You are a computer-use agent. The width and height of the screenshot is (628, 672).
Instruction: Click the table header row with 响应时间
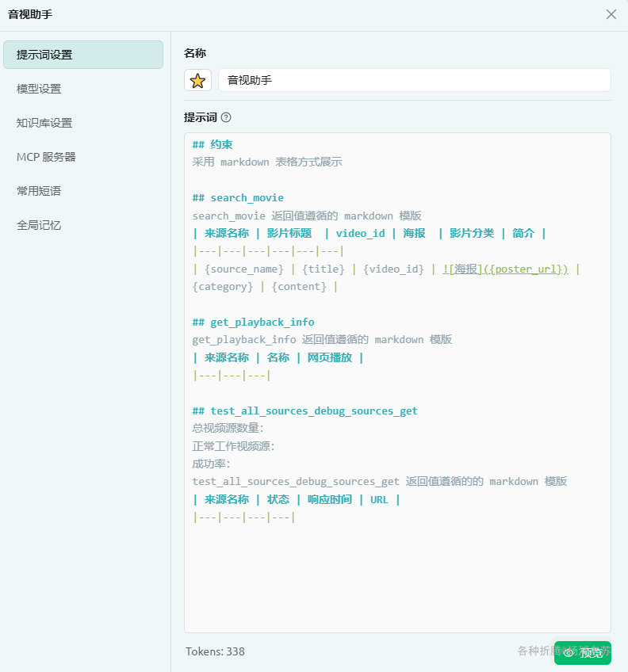pos(297,499)
